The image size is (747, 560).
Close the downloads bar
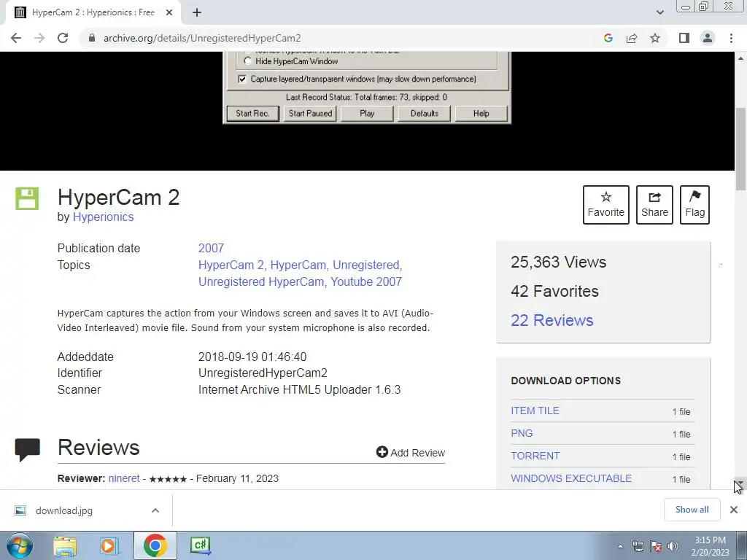click(734, 510)
